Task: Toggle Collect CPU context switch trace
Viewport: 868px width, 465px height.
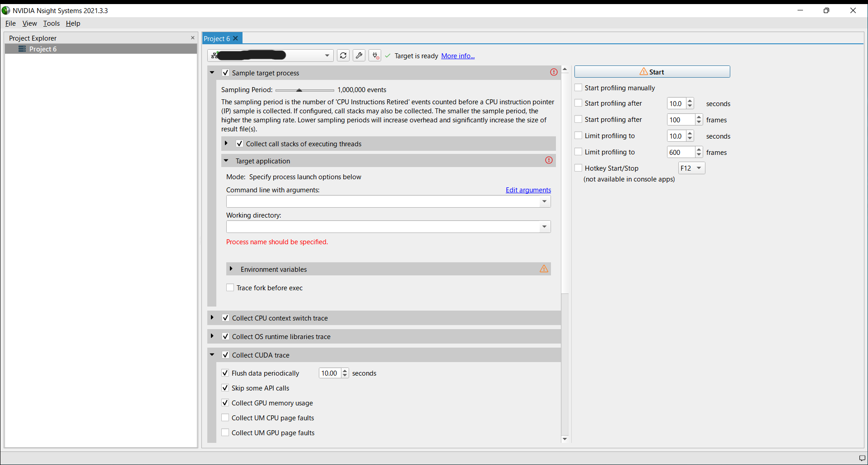Action: click(226, 318)
